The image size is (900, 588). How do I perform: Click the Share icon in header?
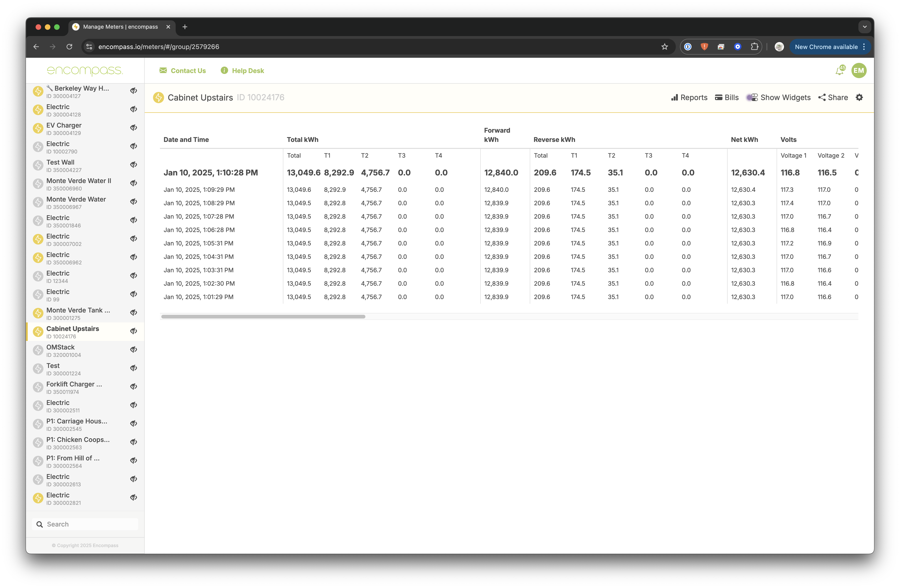[x=822, y=98]
